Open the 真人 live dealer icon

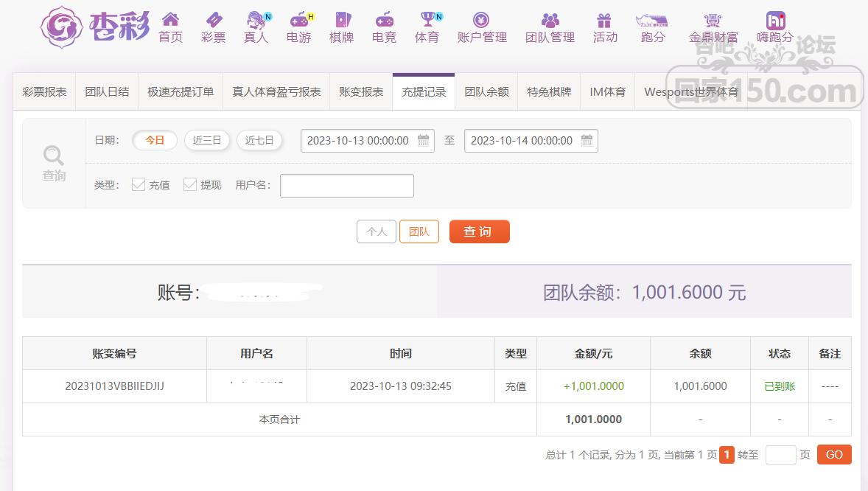tap(256, 19)
